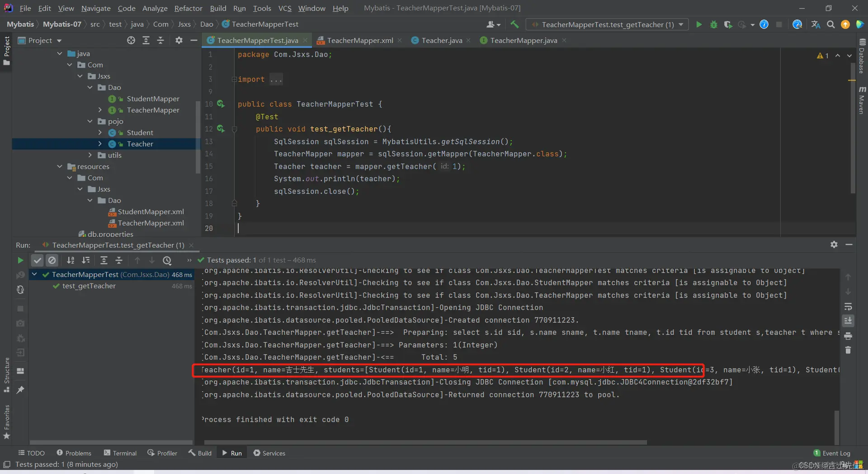
Task: Rerun failed tests in Run panel sidebar
Action: click(x=20, y=275)
